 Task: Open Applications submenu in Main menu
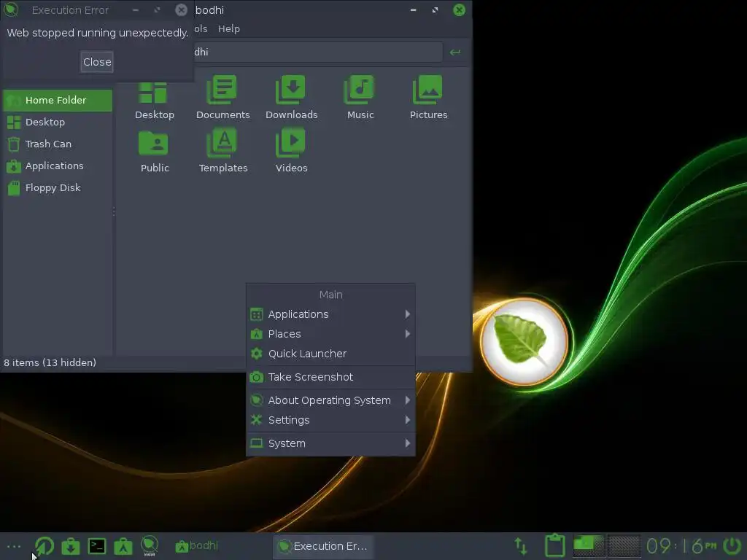(x=330, y=314)
